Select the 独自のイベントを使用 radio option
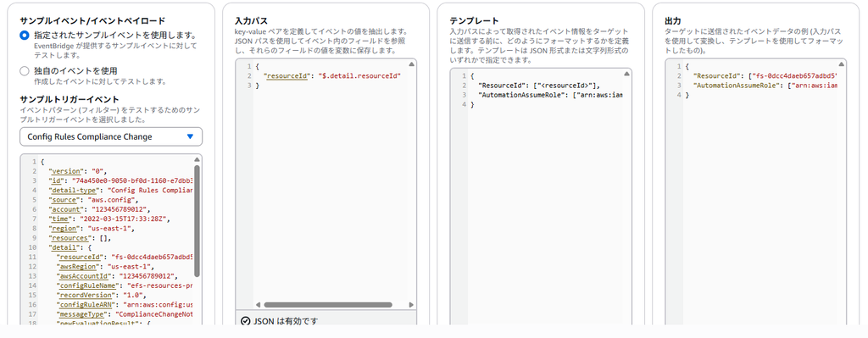 click(24, 71)
